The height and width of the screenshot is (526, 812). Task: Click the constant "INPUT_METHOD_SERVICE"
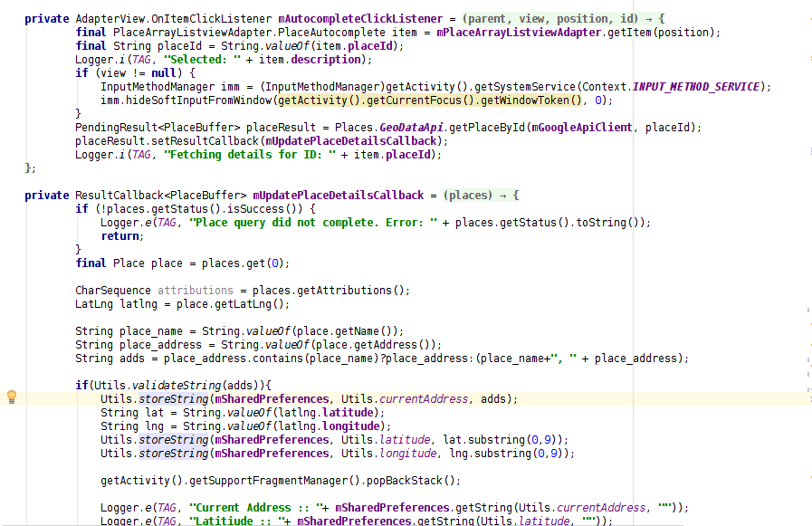(696, 86)
